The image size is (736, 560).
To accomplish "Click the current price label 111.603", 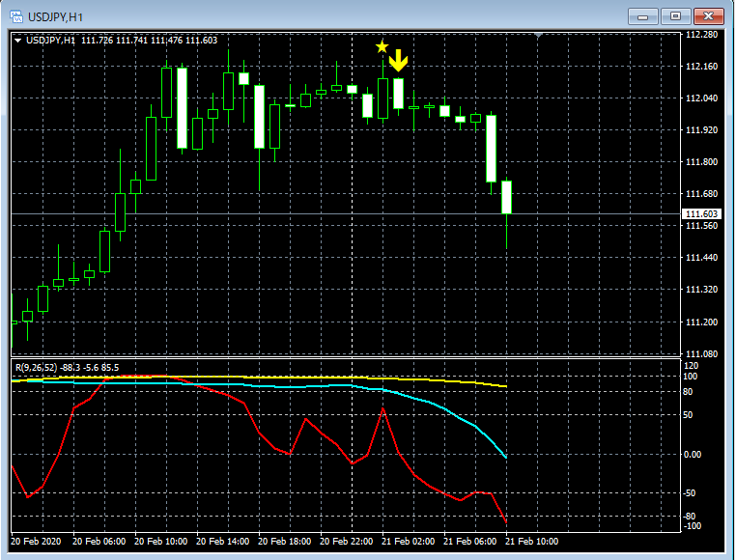I will point(701,214).
